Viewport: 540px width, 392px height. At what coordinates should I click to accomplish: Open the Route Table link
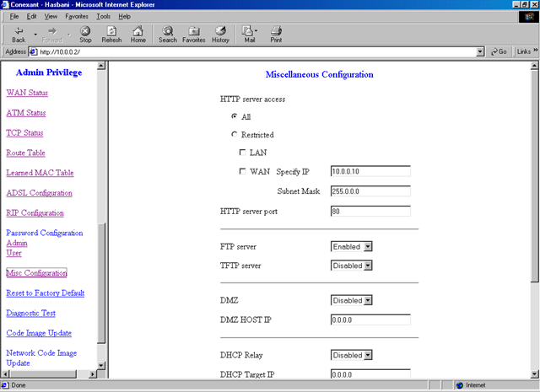(25, 153)
